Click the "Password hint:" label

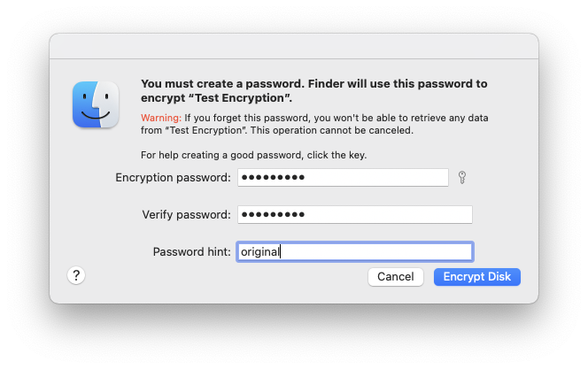click(x=191, y=252)
